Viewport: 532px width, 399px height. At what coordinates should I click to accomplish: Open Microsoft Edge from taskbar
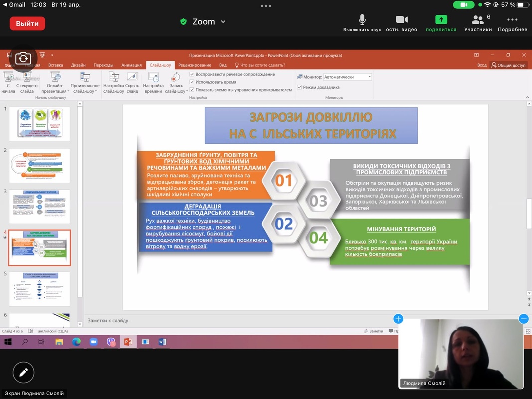pos(76,342)
